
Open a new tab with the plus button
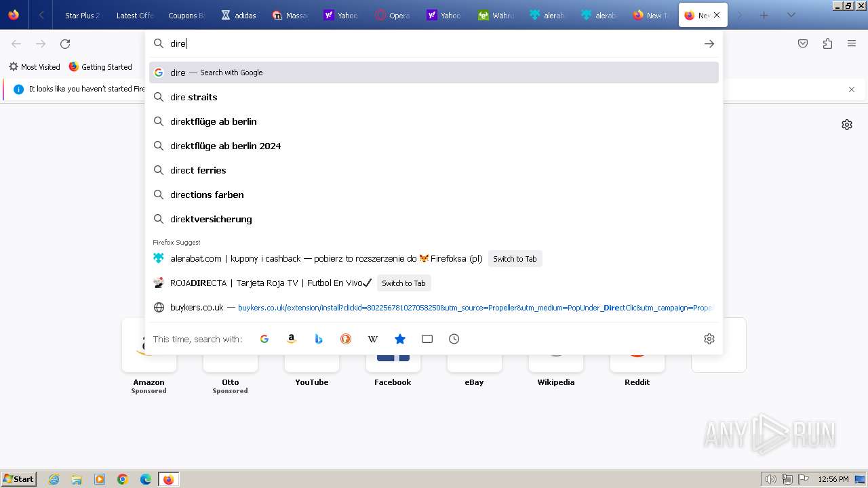pyautogui.click(x=764, y=15)
